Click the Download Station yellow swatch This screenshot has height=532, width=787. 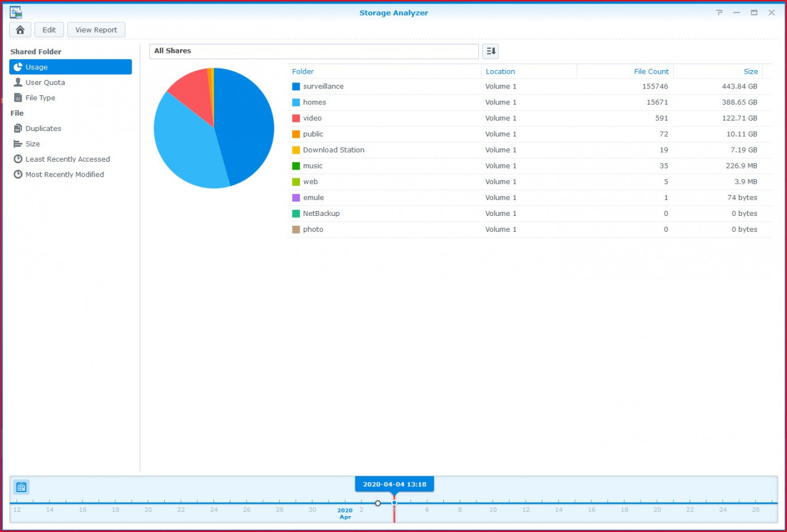(x=296, y=150)
